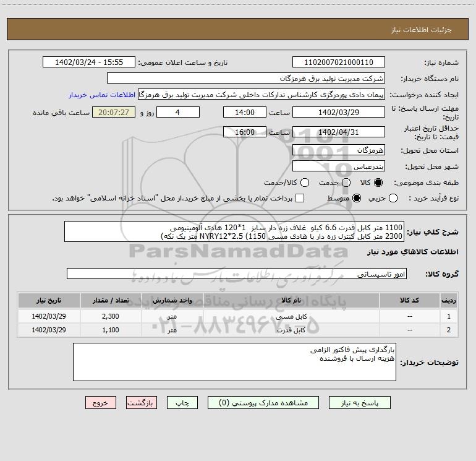476x461 pixels.
Task: Choose جزیی purchase process option
Action: click(393, 199)
